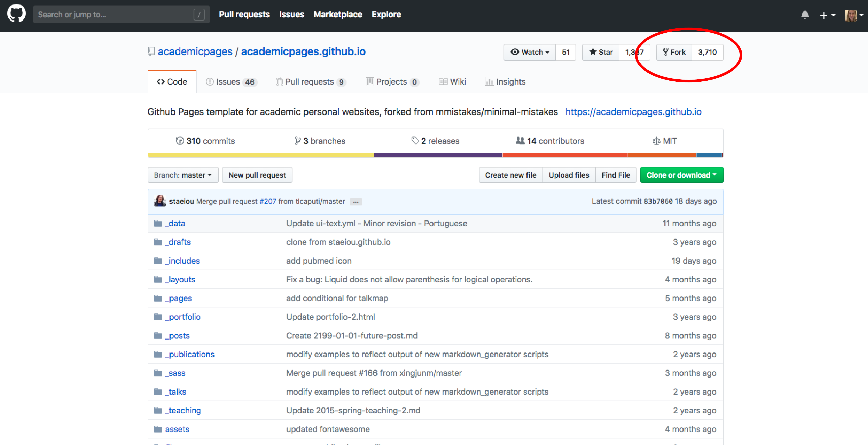Image resolution: width=868 pixels, height=445 pixels.
Task: Open commit 'add conditional for talkmap'
Action: [337, 298]
